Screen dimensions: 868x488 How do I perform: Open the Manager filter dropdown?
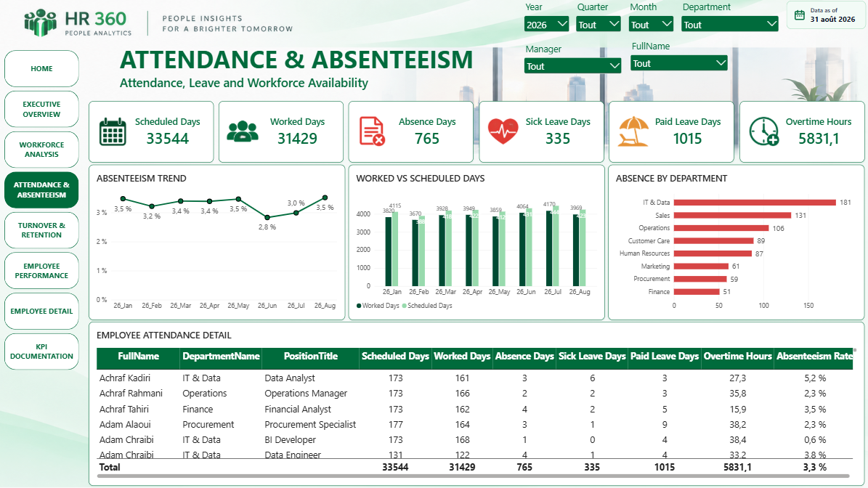pyautogui.click(x=572, y=66)
